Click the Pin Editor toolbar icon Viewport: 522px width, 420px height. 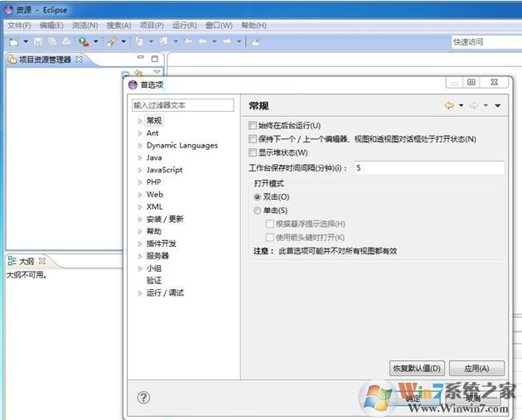pyautogui.click(x=256, y=42)
